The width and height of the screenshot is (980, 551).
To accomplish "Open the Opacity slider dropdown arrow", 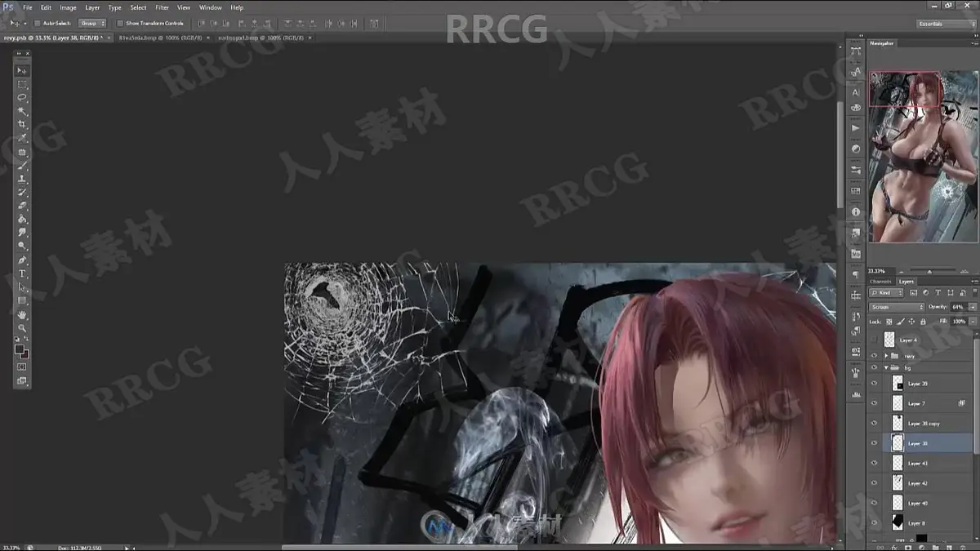I will (972, 307).
